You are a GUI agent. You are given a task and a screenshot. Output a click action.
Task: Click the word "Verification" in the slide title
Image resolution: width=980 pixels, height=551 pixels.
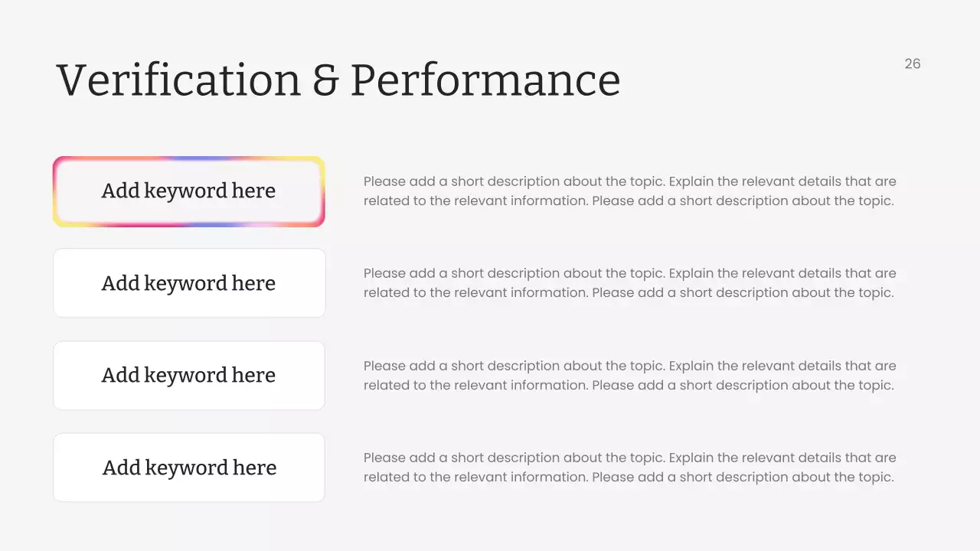click(178, 80)
